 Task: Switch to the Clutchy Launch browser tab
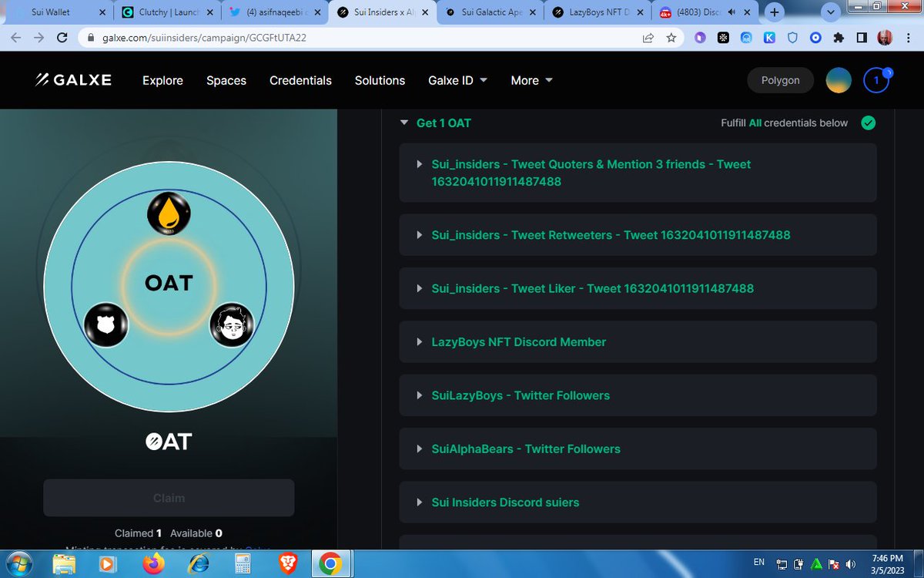click(x=166, y=12)
